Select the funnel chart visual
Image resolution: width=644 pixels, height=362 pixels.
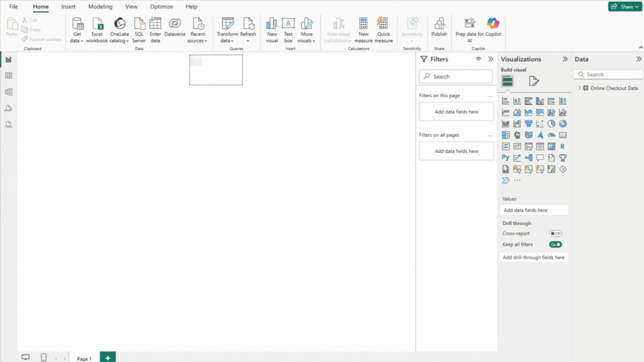point(529,123)
